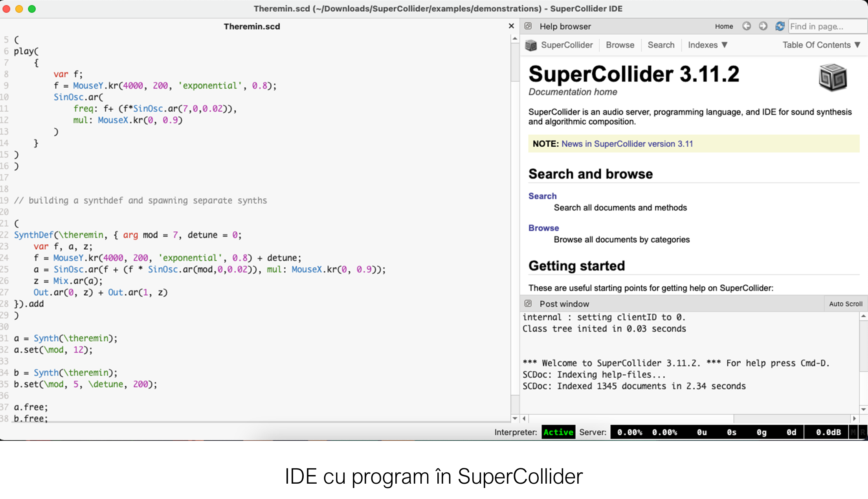Click the Post window dock detach icon
Image resolution: width=868 pixels, height=499 pixels.
528,304
